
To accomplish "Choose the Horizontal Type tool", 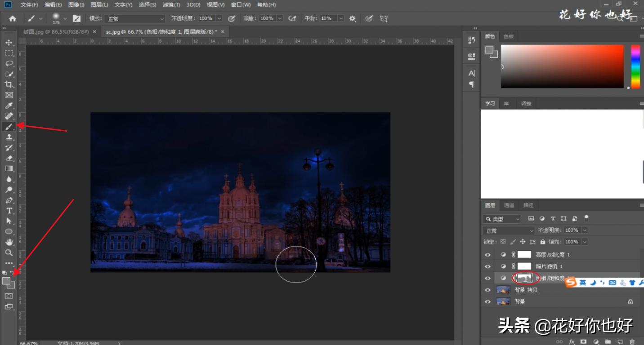I will [9, 211].
